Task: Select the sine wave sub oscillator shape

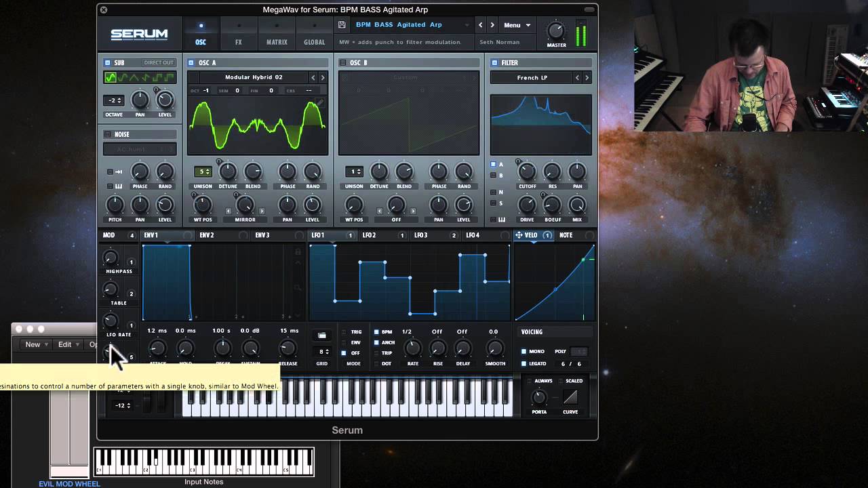Action: coord(111,78)
